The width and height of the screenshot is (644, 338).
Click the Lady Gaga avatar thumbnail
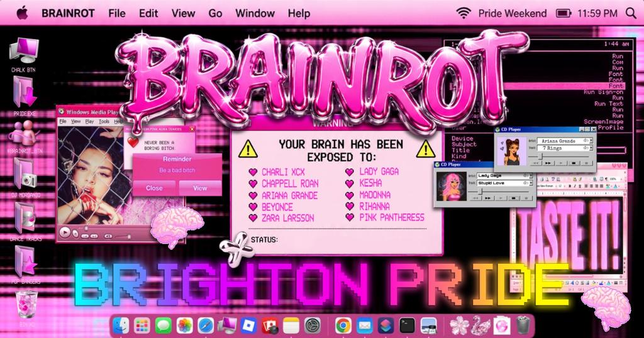452,186
